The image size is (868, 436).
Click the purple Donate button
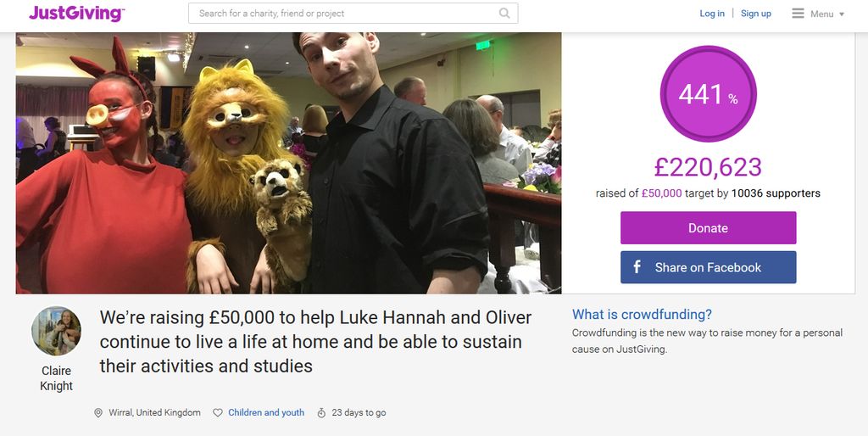tap(708, 227)
